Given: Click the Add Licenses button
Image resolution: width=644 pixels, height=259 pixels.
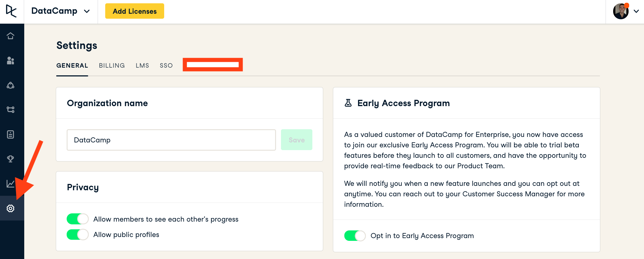Looking at the screenshot, I should coord(134,11).
